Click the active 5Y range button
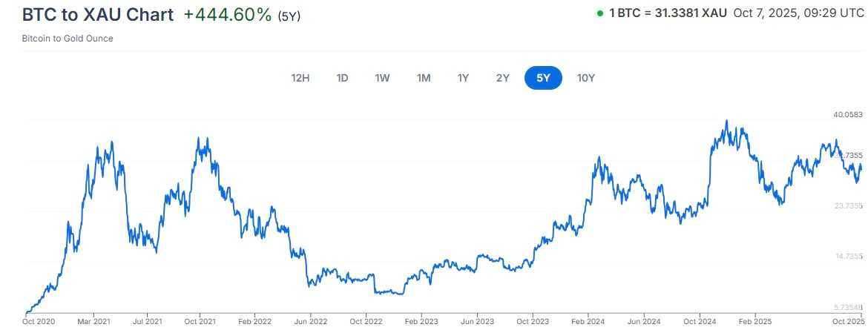The image size is (868, 333). coord(543,78)
